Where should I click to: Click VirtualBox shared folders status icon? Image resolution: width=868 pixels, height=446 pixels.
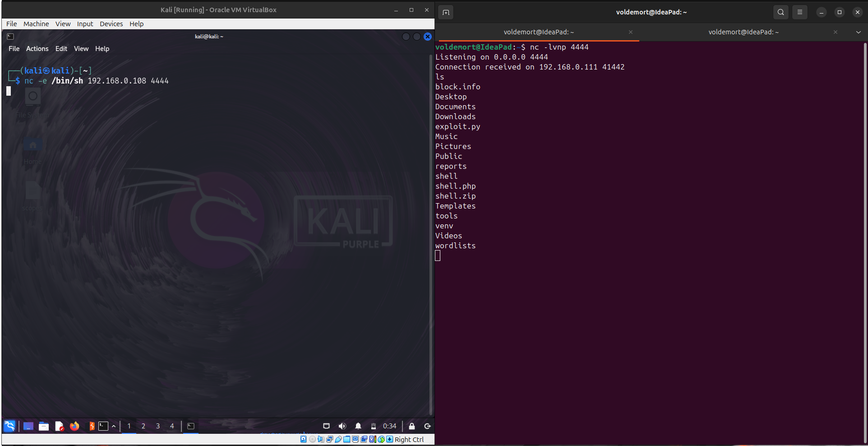tap(346, 439)
